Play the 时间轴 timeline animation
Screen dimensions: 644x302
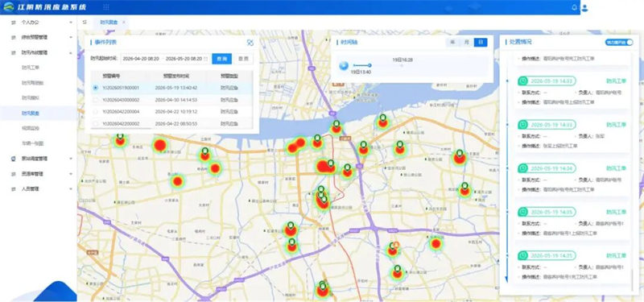click(344, 65)
